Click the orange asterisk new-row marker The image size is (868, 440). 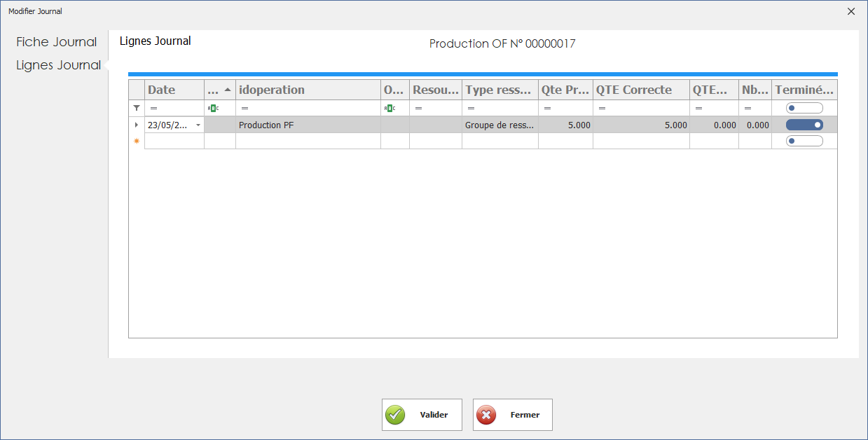(137, 141)
